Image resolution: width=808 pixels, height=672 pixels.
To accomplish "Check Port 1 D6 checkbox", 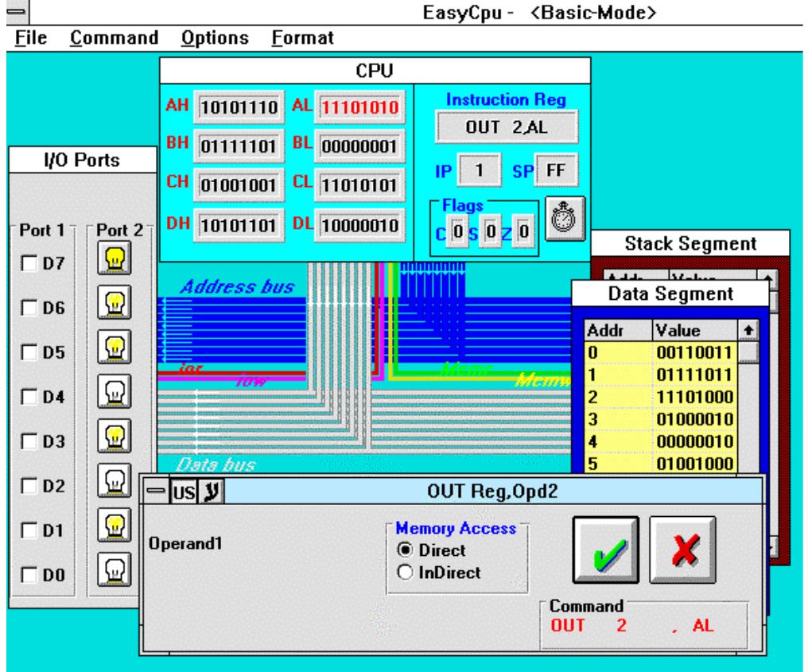I will pos(29,308).
